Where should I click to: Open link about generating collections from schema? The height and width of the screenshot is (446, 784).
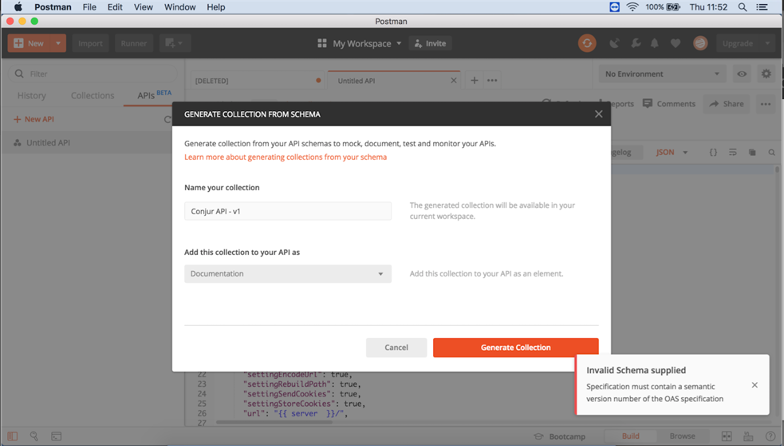point(285,157)
